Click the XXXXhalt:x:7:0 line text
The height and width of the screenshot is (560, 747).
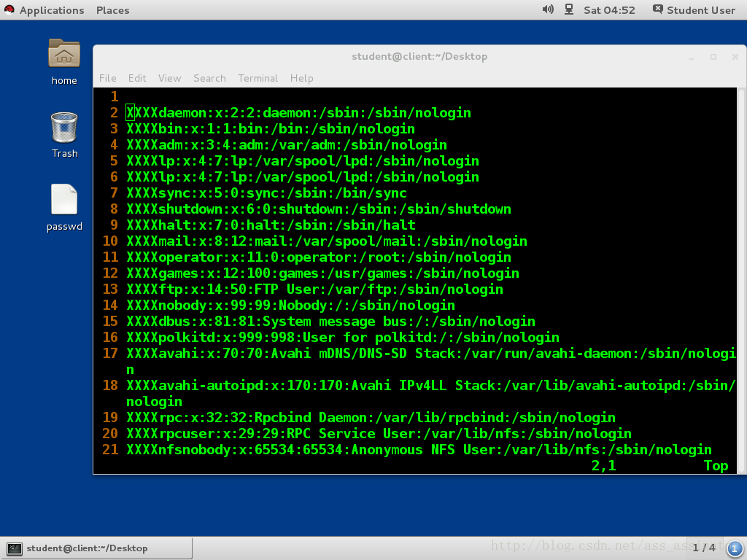[271, 225]
